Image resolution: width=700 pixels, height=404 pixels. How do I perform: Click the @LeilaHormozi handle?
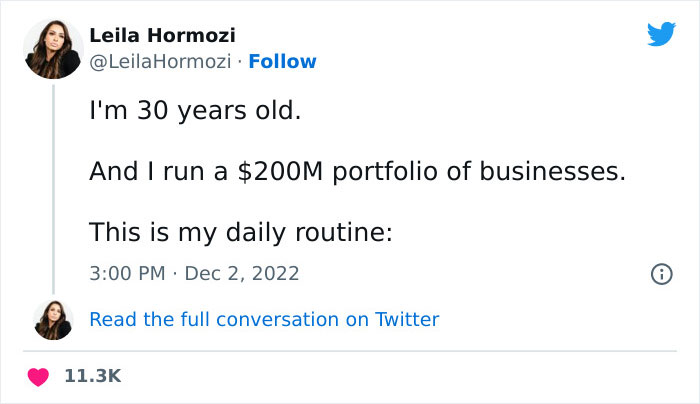point(161,61)
